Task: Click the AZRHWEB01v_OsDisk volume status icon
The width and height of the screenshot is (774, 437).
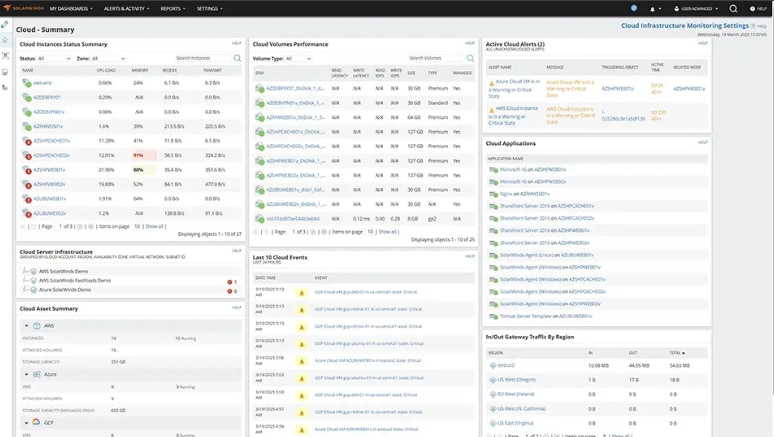Action: (x=260, y=118)
